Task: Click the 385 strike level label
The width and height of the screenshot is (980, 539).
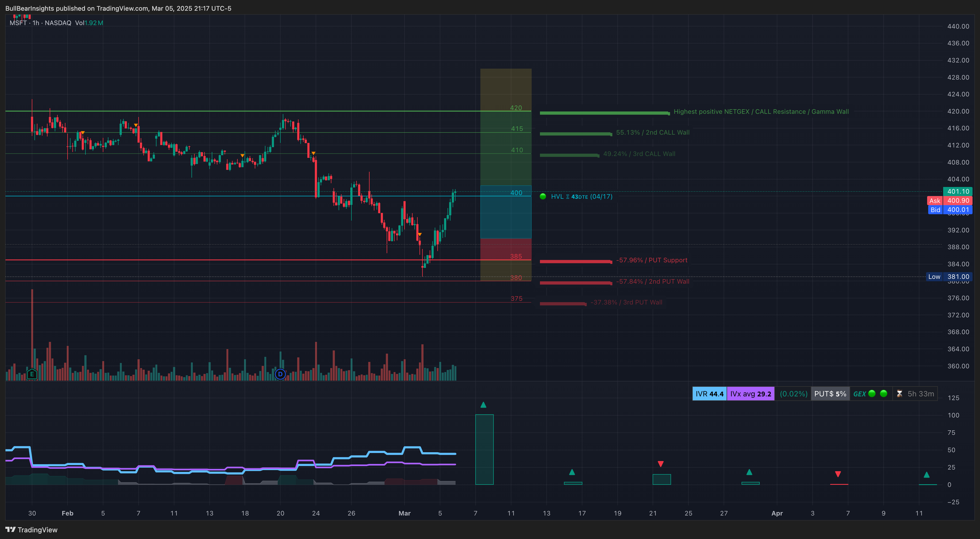Action: 516,256
